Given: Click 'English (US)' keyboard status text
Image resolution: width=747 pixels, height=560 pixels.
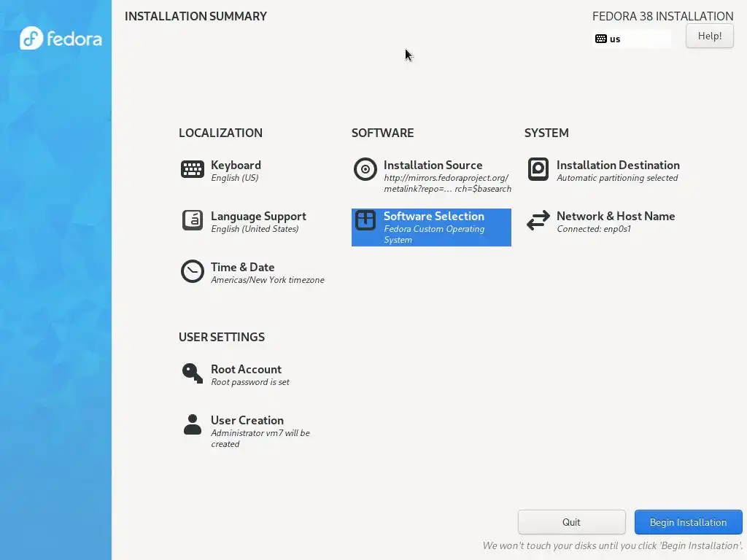Looking at the screenshot, I should coord(235,178).
